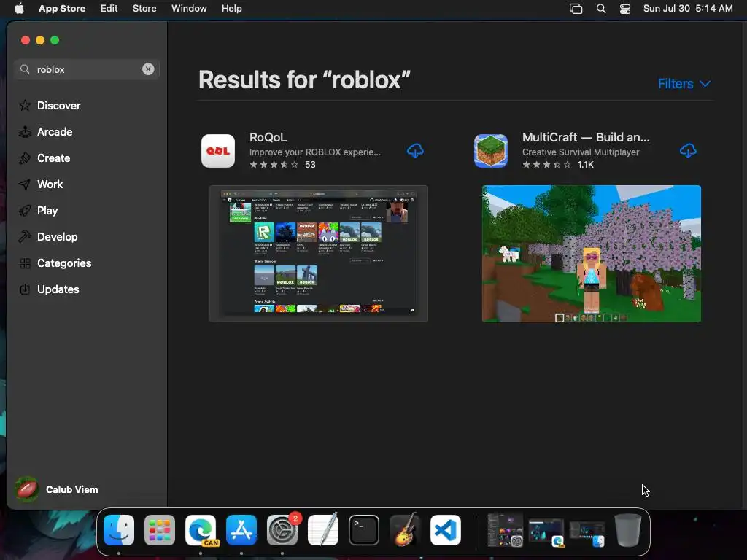
Task: Open the RoQoL screenshot preview
Action: (x=319, y=254)
